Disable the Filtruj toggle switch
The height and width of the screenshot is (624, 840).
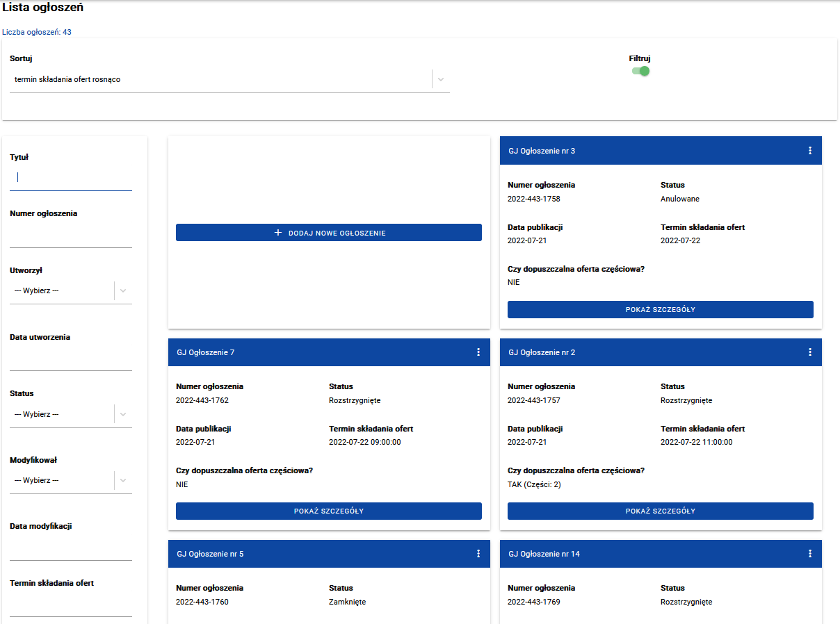click(x=640, y=71)
